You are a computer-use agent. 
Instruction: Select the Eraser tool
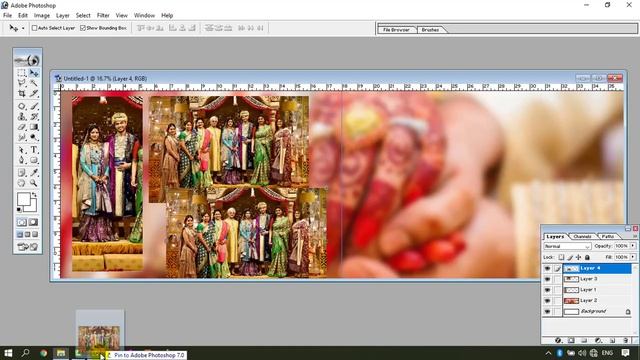pyautogui.click(x=22, y=127)
